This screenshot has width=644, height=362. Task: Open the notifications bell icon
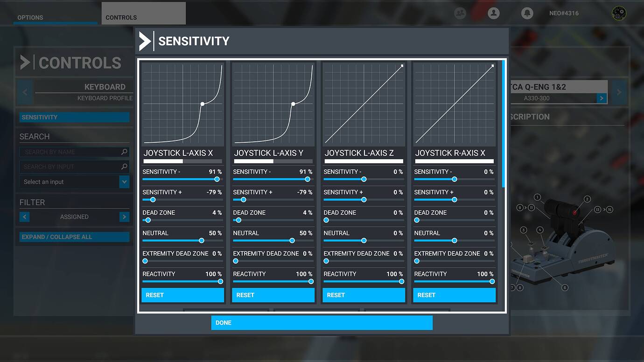[527, 13]
